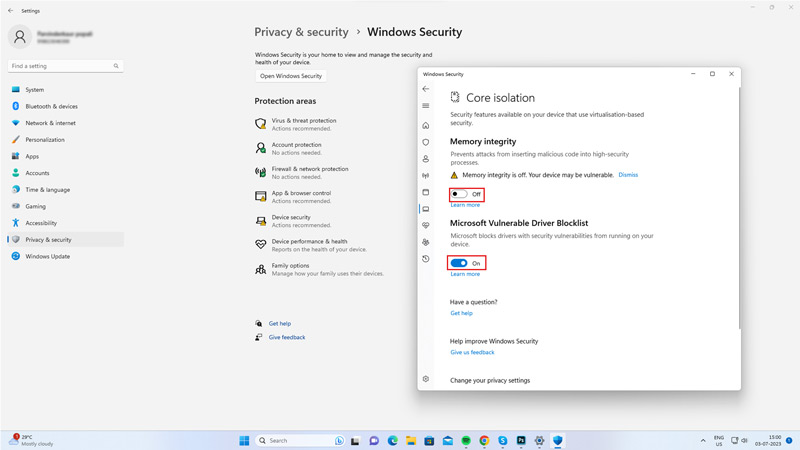800x450 pixels.
Task: Open Windows Security settings gear
Action: pos(426,379)
